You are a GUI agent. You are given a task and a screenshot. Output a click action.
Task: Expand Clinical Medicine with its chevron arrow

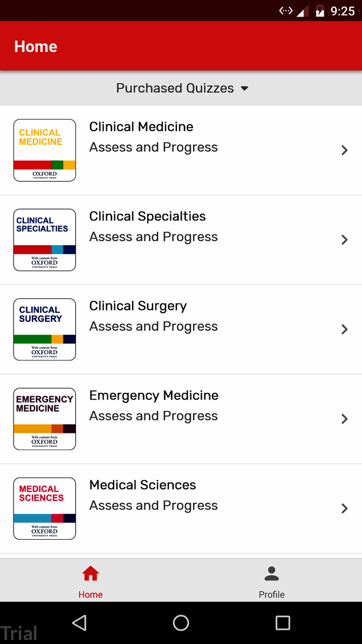coord(344,150)
